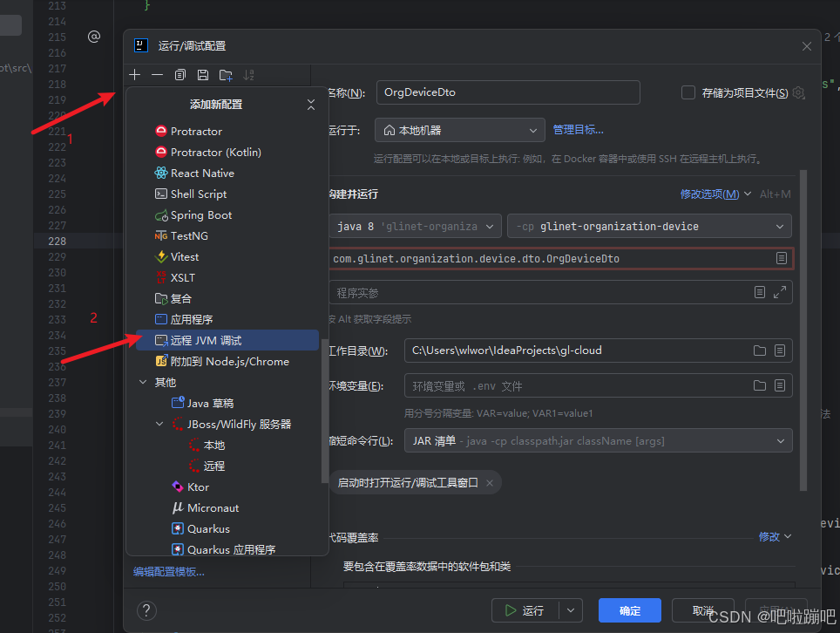Click the 运行 button

(525, 610)
